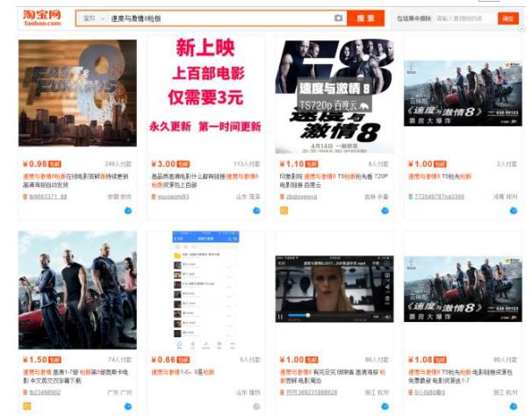The width and height of the screenshot is (532, 416).
Task: Click the orange tag next to the ¥1.08 price
Action: point(440,360)
